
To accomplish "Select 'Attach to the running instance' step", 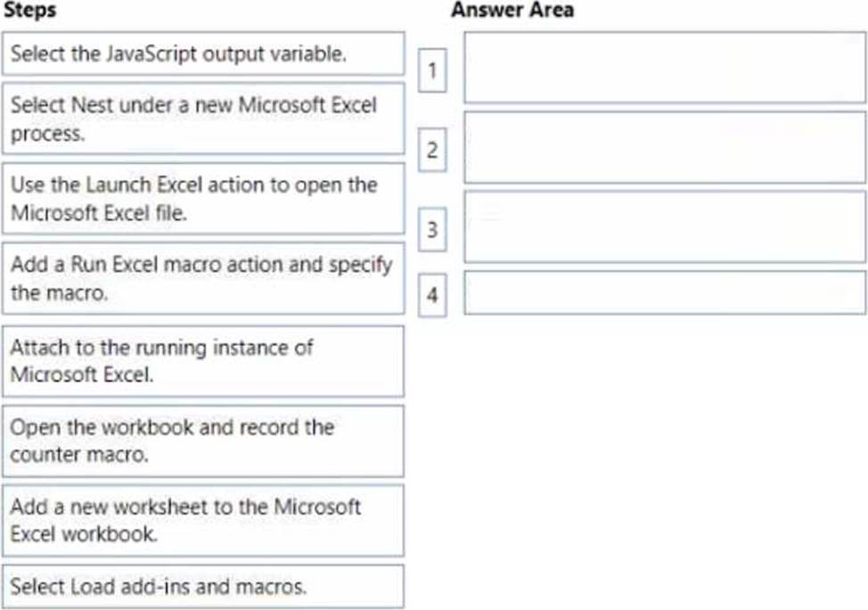I will (x=203, y=360).
